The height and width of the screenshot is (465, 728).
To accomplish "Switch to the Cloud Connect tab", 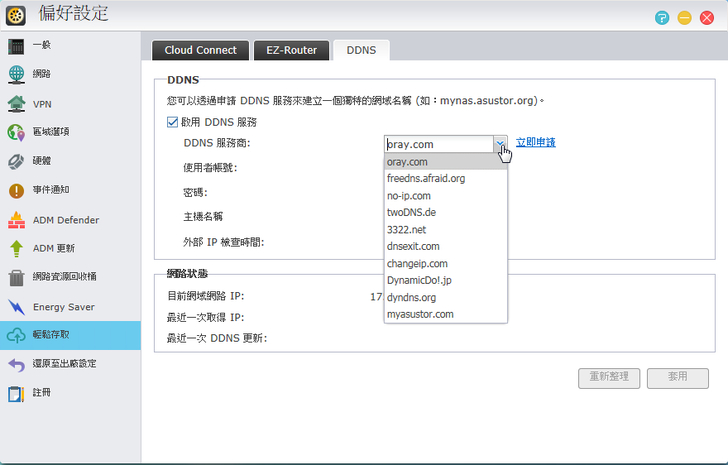I will tap(201, 50).
